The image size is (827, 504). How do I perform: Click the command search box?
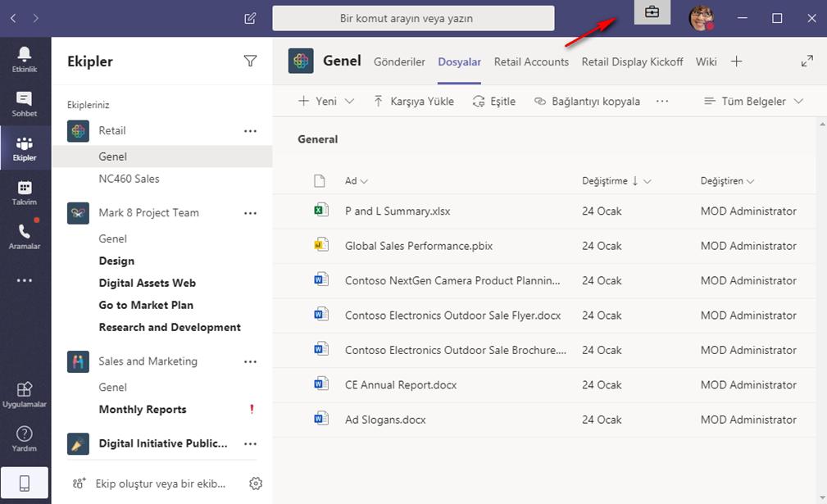(x=413, y=19)
